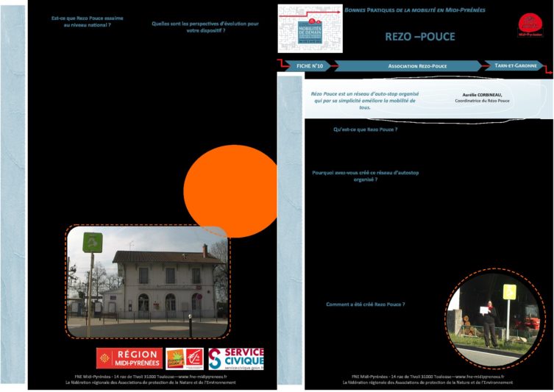
Task: Click the name Aurélie CORBINEAU
Action: pyautogui.click(x=482, y=95)
